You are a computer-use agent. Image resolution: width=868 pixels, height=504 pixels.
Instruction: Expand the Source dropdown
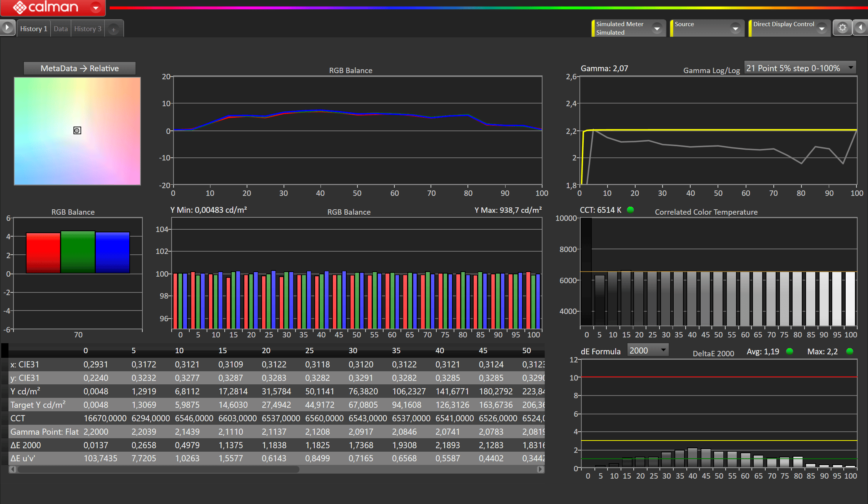pos(735,28)
